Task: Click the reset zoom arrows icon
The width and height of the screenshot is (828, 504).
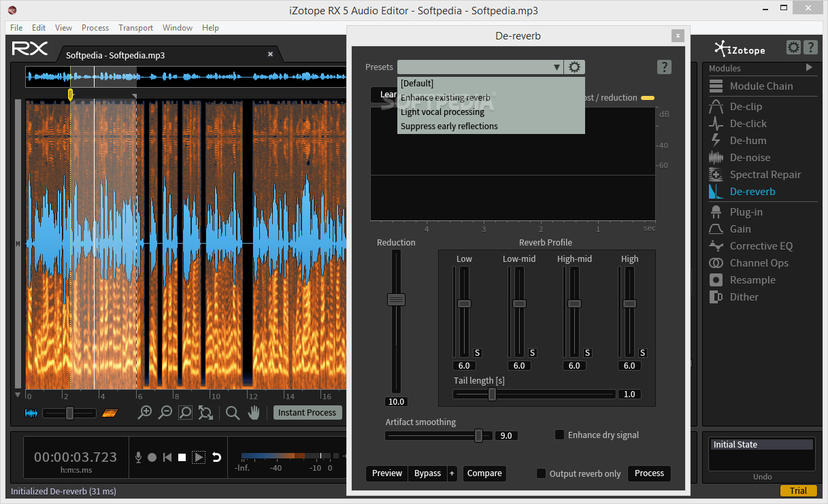Action: [x=205, y=412]
